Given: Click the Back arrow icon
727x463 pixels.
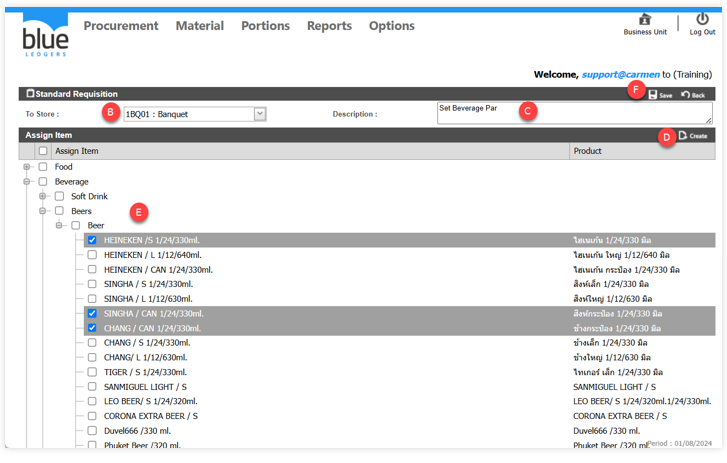Looking at the screenshot, I should (686, 94).
